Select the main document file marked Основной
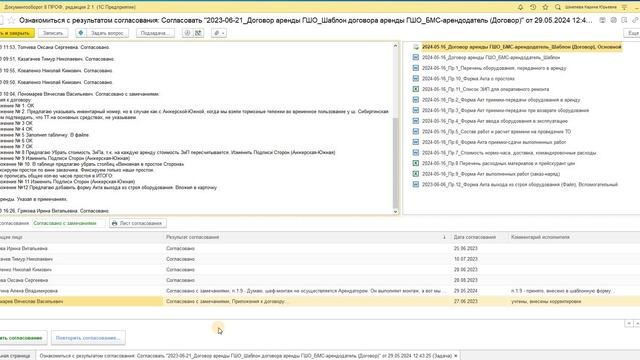This screenshot has width=640, height=360. point(522,47)
